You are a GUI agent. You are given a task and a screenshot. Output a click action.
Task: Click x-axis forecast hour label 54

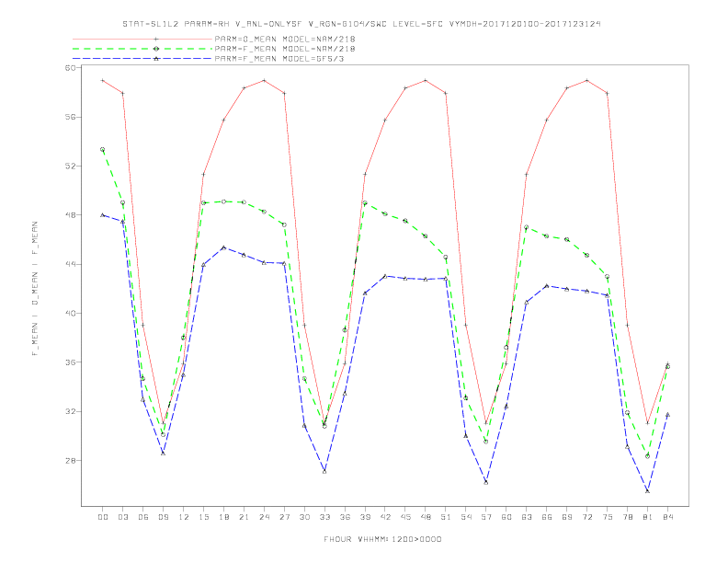pyautogui.click(x=466, y=517)
